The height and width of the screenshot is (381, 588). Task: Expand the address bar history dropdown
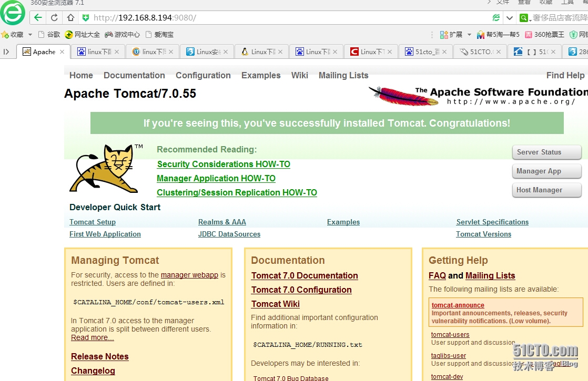click(x=509, y=18)
